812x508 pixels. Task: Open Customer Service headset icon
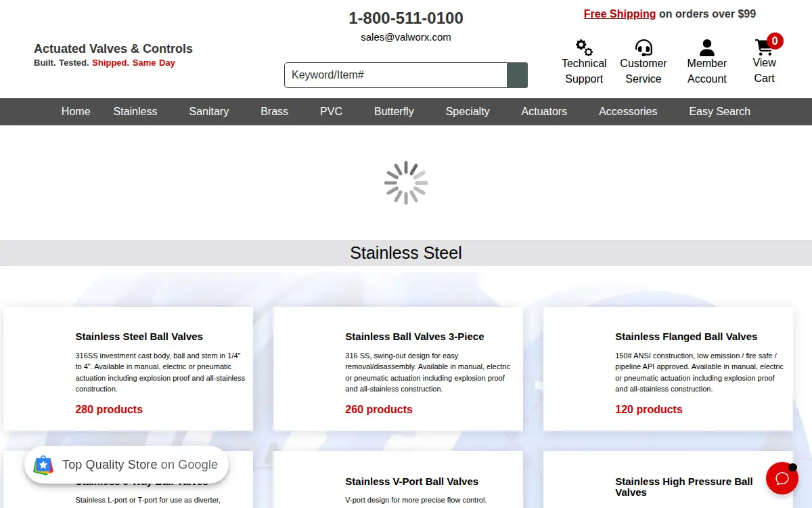(644, 47)
